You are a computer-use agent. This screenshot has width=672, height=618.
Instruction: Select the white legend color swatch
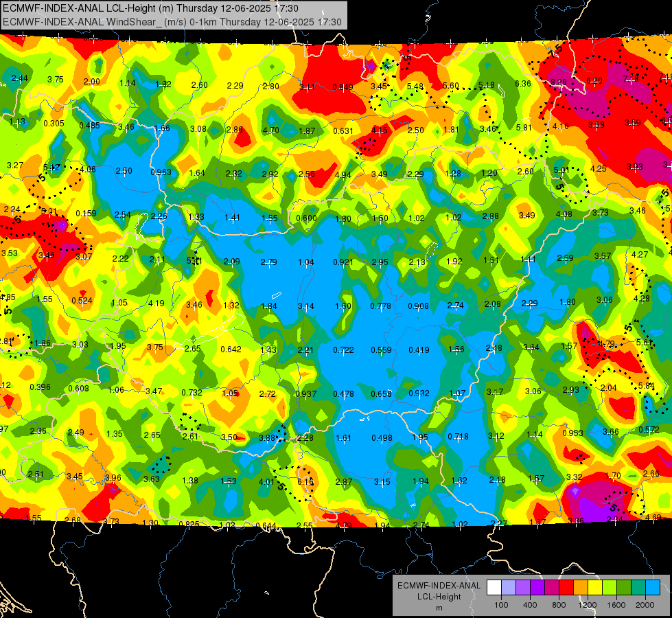494,588
